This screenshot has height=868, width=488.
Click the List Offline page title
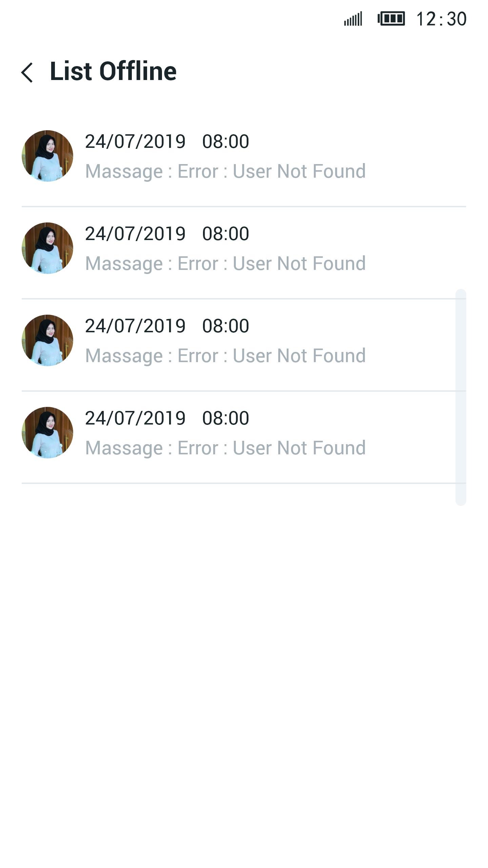(x=113, y=71)
